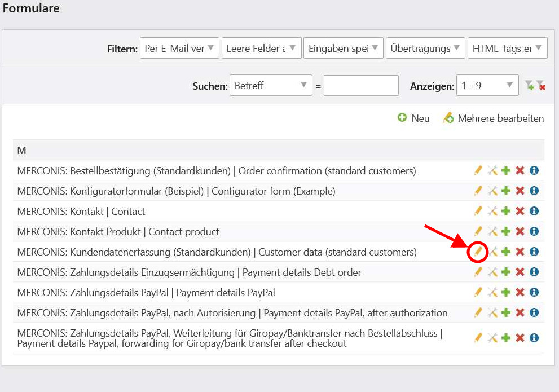559x392 pixels.
Task: Open the tools icon for the Zahlungsdetails PayPal row
Action: click(492, 292)
